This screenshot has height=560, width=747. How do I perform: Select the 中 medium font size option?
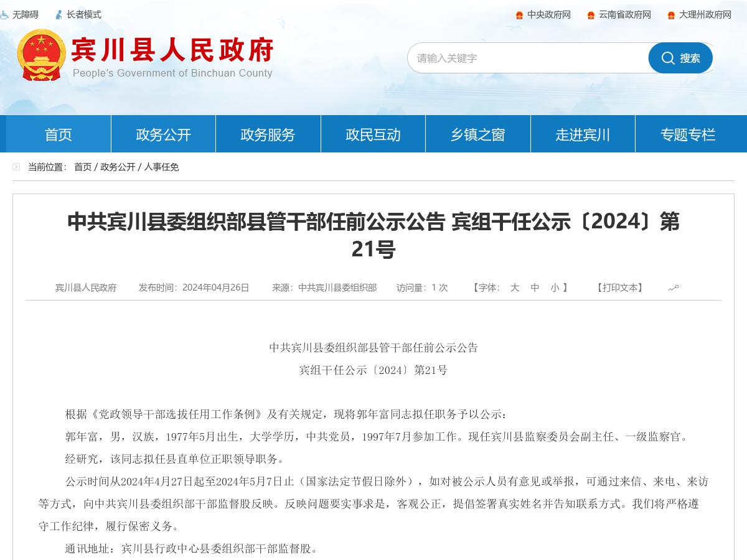point(534,288)
